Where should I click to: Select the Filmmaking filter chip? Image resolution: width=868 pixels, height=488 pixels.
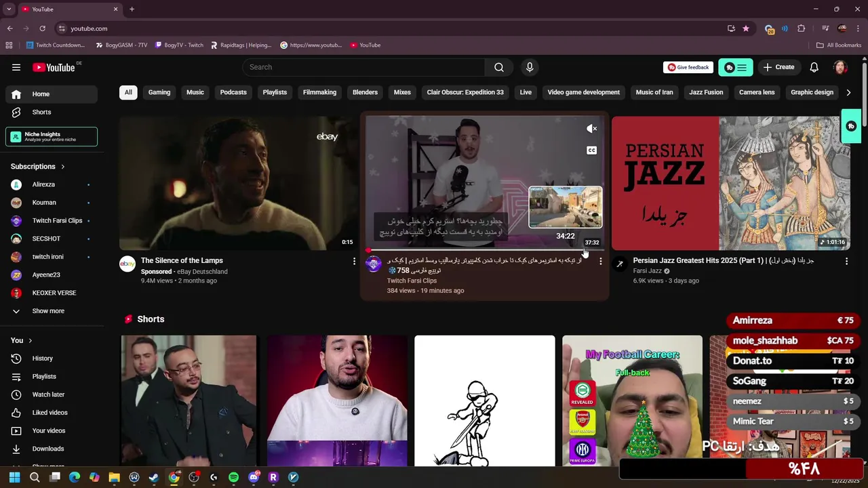pyautogui.click(x=319, y=92)
